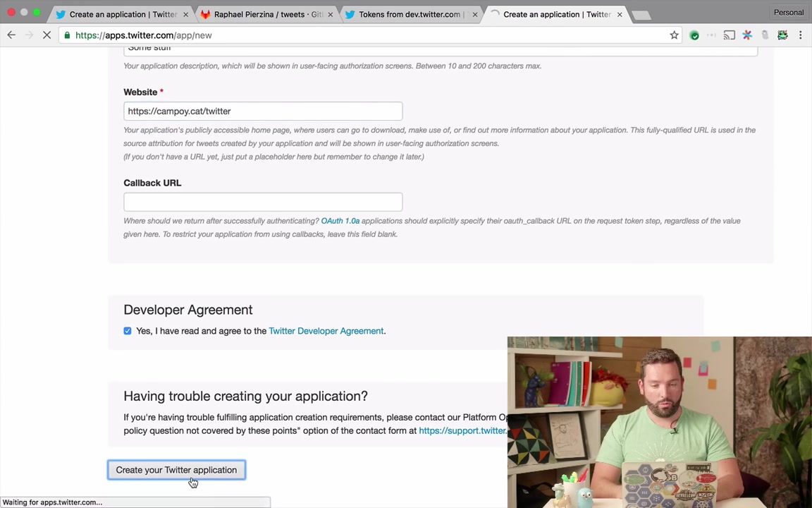Image resolution: width=812 pixels, height=508 pixels.
Task: Click the Cast toolbar icon
Action: (x=729, y=35)
